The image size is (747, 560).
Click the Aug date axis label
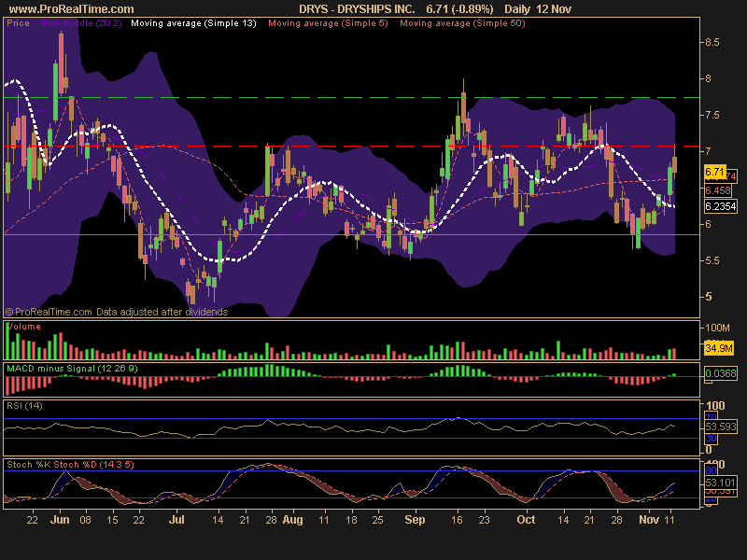[x=292, y=520]
